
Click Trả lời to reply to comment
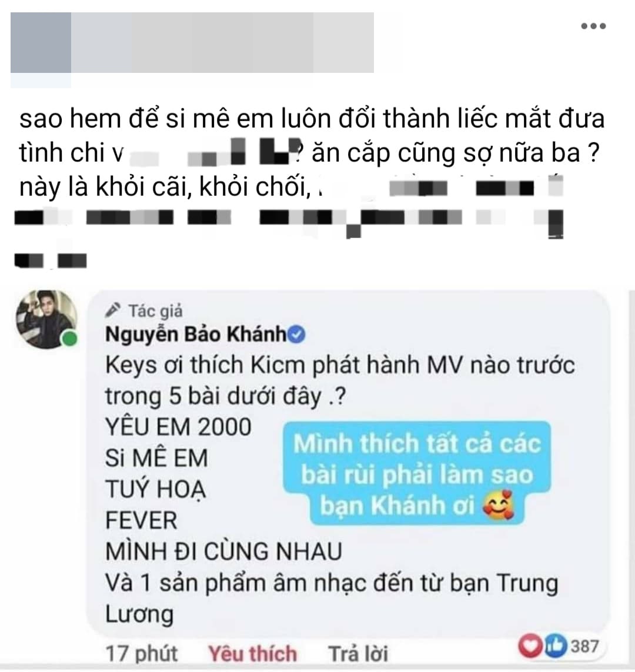(x=358, y=654)
